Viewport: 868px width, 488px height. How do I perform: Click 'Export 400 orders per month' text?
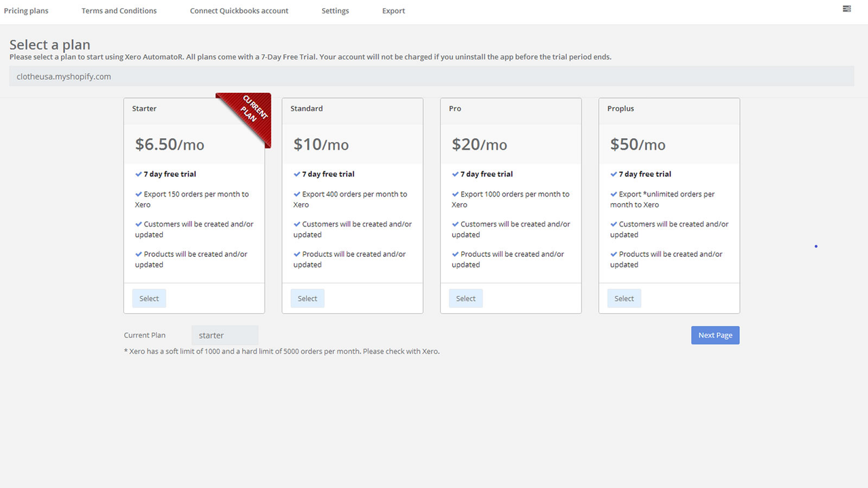coord(351,199)
